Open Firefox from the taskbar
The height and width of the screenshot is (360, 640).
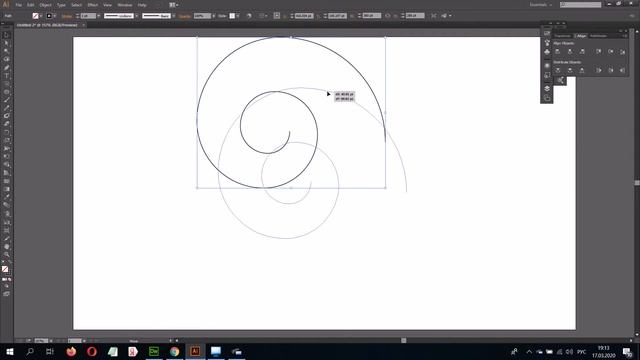71,351
